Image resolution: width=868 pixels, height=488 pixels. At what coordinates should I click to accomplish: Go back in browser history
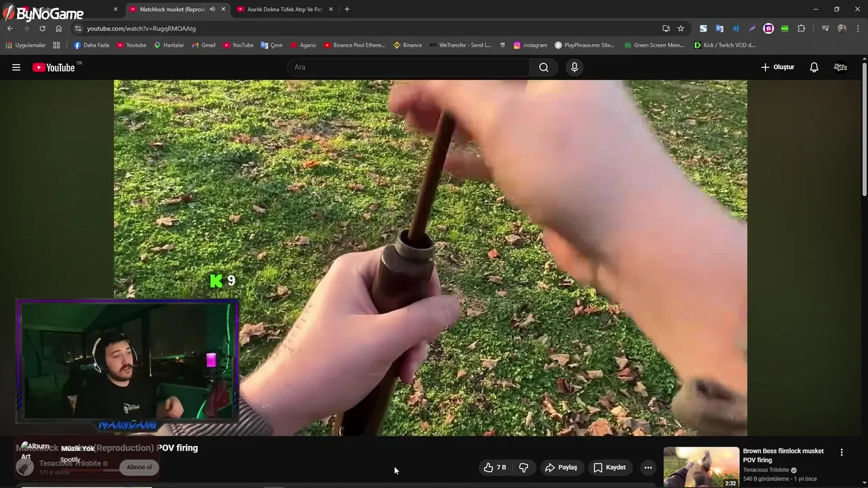coord(9,28)
